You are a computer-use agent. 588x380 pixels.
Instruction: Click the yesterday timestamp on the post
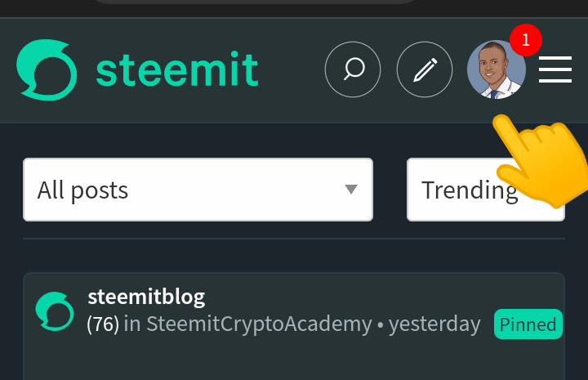434,324
